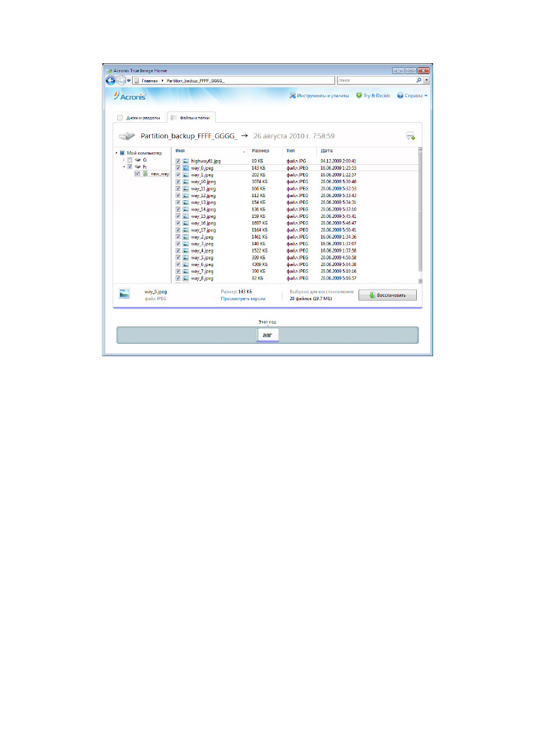Click the backup drive icon beside Partition_backup
535x756 pixels.
click(127, 136)
